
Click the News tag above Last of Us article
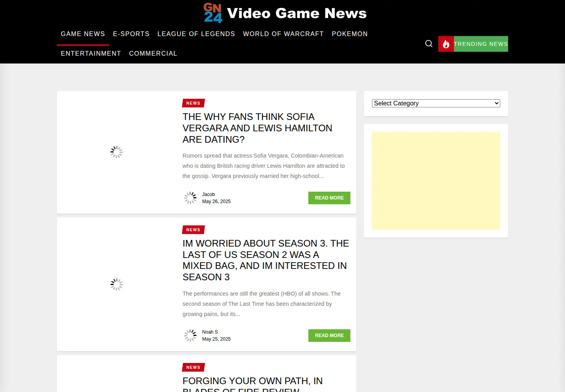(x=193, y=230)
